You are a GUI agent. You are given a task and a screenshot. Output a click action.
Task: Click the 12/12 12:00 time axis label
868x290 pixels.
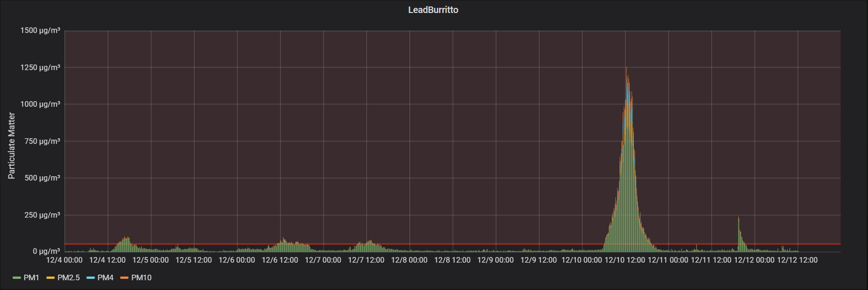pos(797,260)
